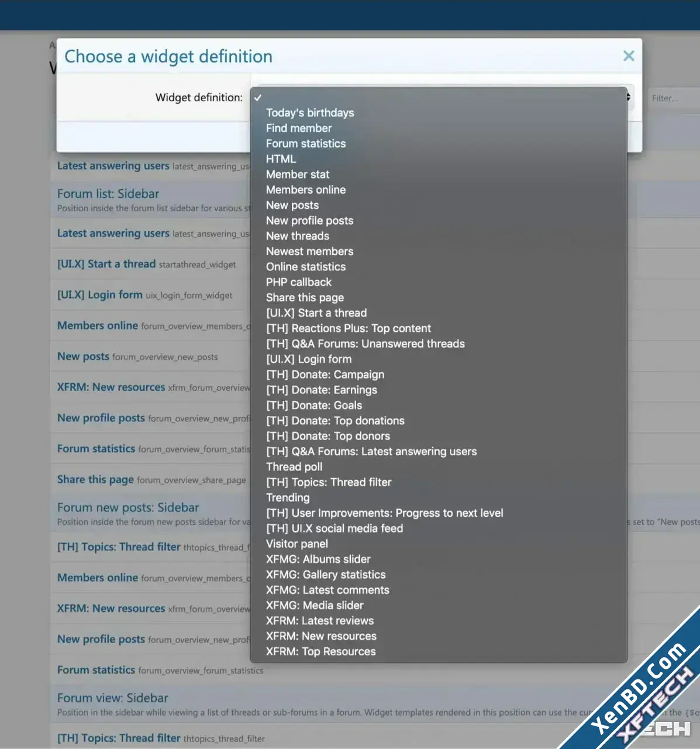Click the Widget definition select arrows

coord(629,97)
